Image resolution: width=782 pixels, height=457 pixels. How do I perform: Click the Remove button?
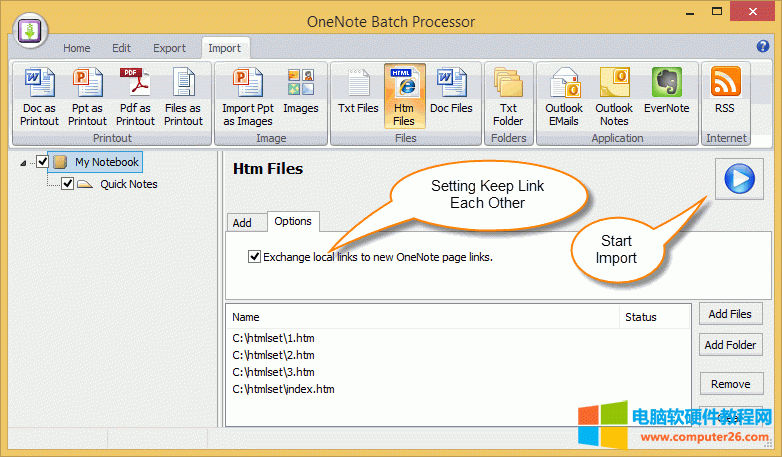pos(731,384)
